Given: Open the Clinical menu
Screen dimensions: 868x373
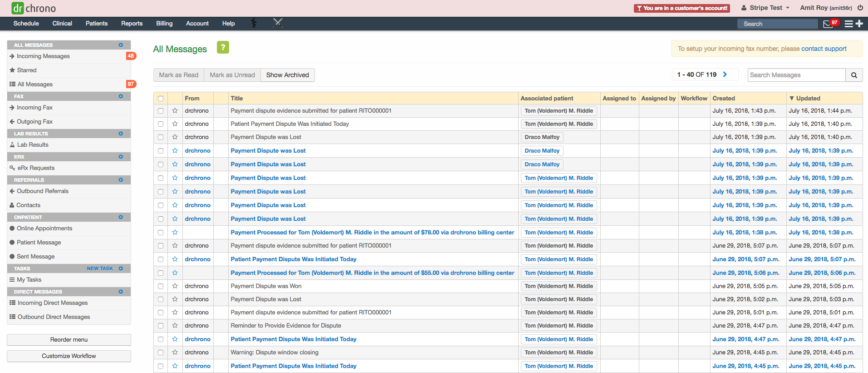Looking at the screenshot, I should [62, 23].
